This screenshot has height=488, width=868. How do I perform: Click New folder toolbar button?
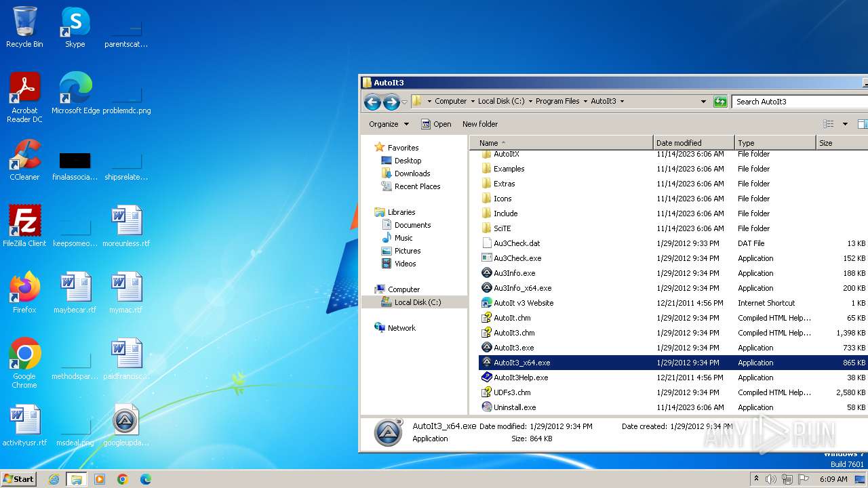click(480, 124)
